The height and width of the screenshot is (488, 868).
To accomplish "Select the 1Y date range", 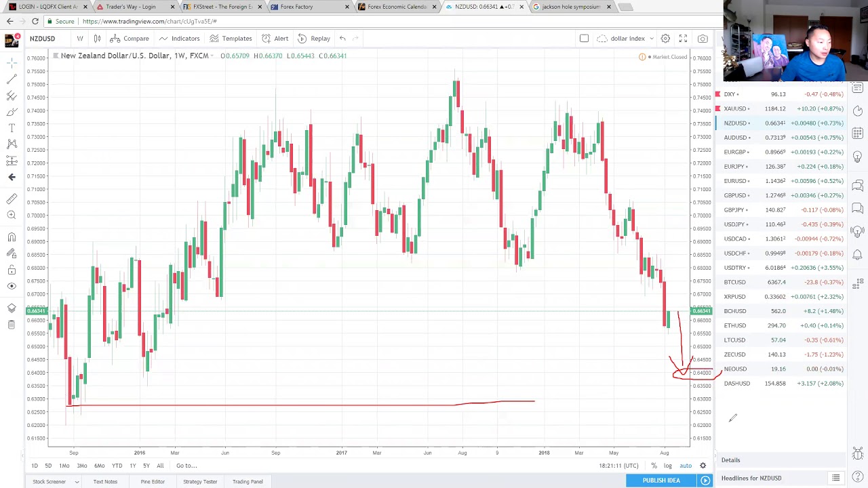I will pos(132,466).
